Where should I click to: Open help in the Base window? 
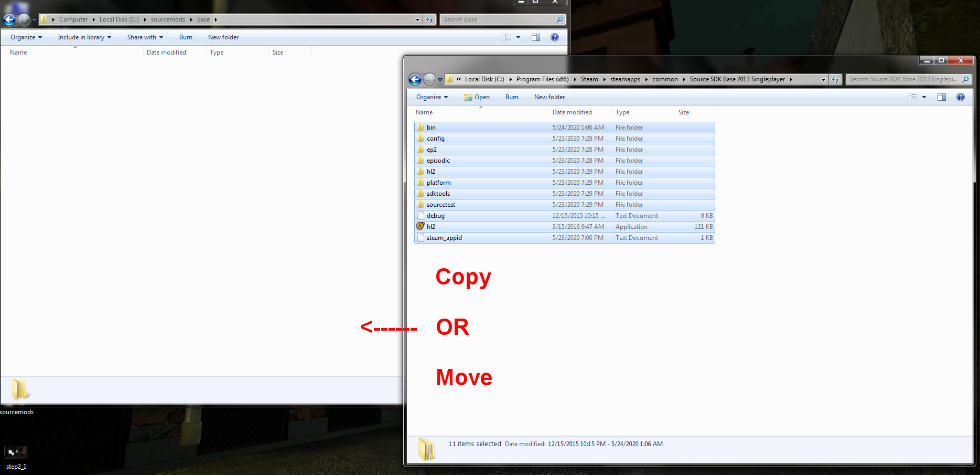click(555, 37)
